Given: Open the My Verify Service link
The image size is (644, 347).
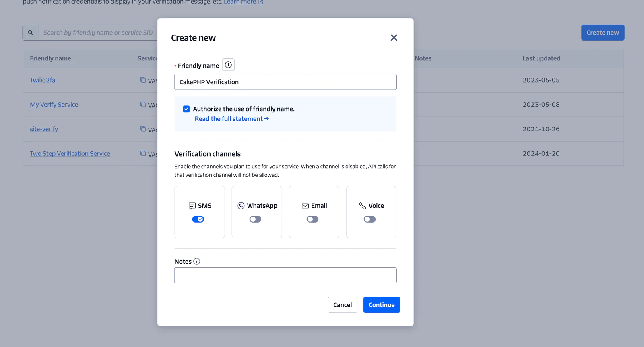Looking at the screenshot, I should tap(54, 105).
